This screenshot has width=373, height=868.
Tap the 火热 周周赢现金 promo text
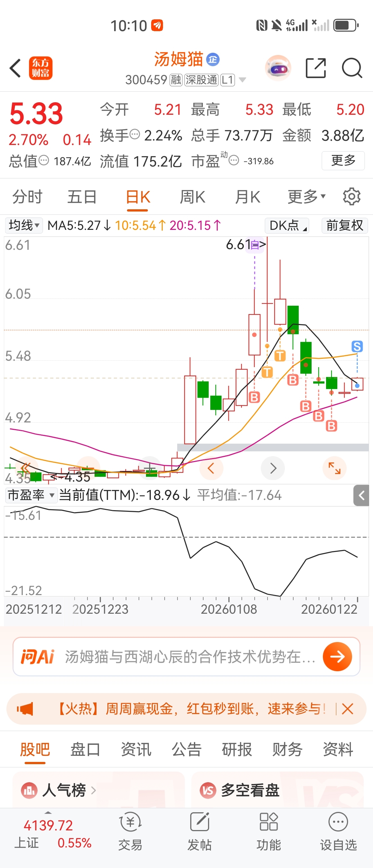[191, 709]
